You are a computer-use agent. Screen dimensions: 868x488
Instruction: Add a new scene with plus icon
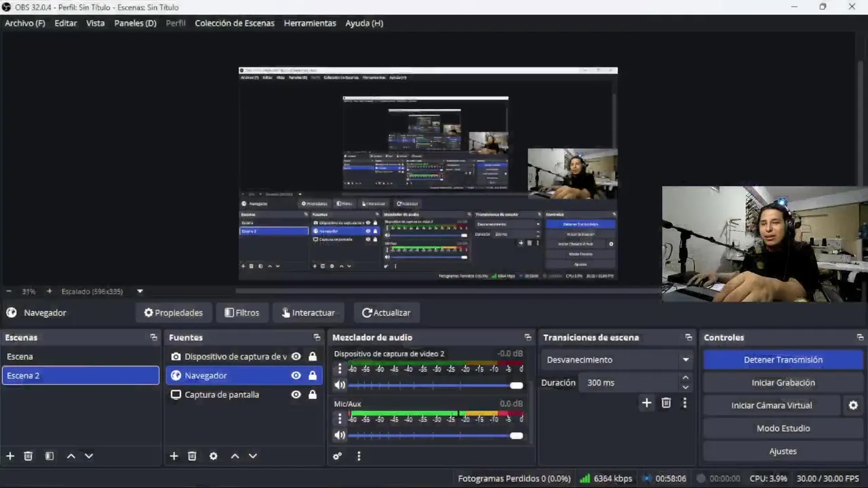point(10,456)
